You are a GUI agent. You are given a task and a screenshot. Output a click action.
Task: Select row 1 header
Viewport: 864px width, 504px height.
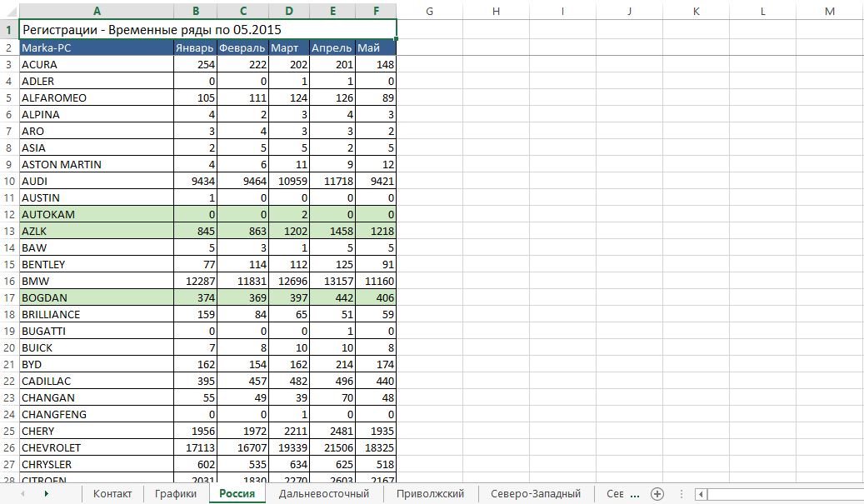9,30
